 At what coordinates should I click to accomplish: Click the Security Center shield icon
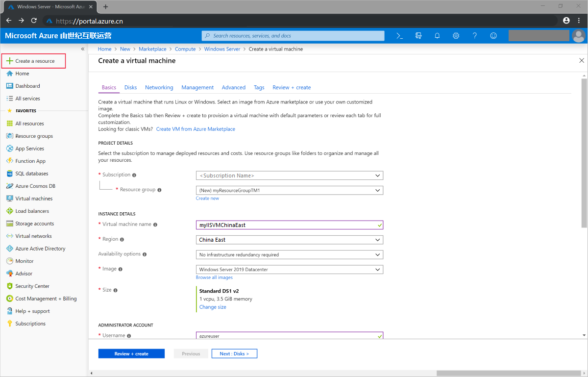click(x=10, y=286)
